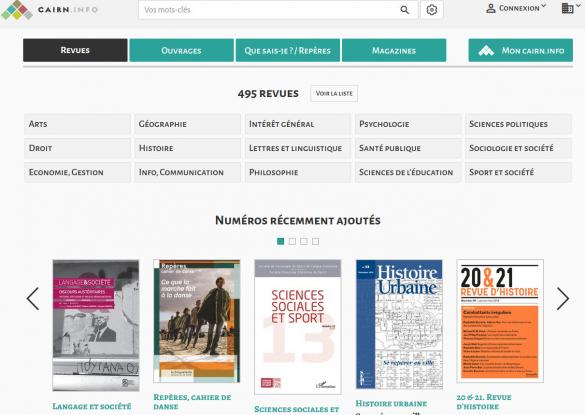Image resolution: width=585 pixels, height=415 pixels.
Task: Click Numéros récemment ajoutés heading
Action: 298,221
